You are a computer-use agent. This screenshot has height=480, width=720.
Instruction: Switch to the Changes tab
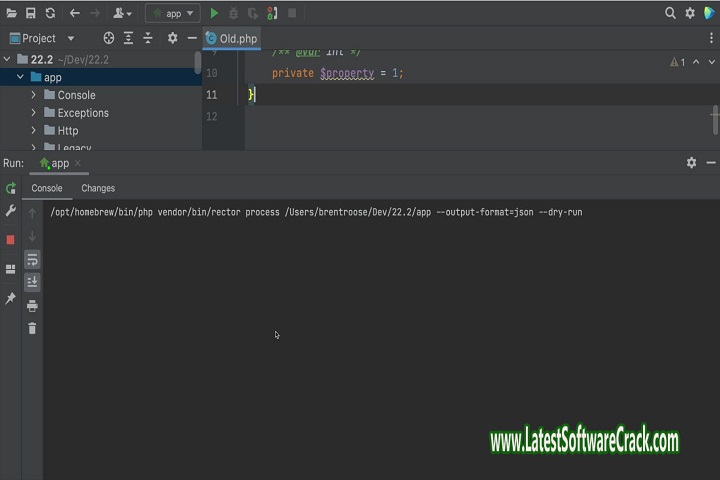(x=98, y=188)
